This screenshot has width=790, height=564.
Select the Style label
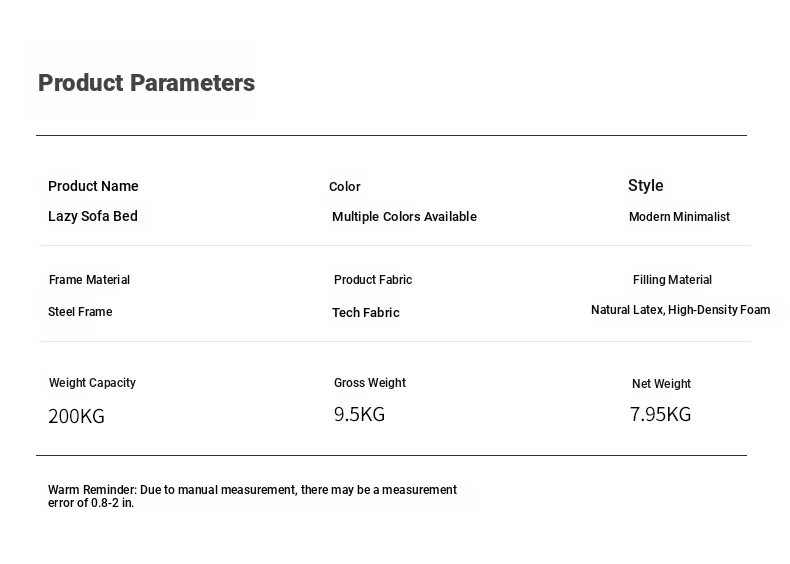coord(645,186)
